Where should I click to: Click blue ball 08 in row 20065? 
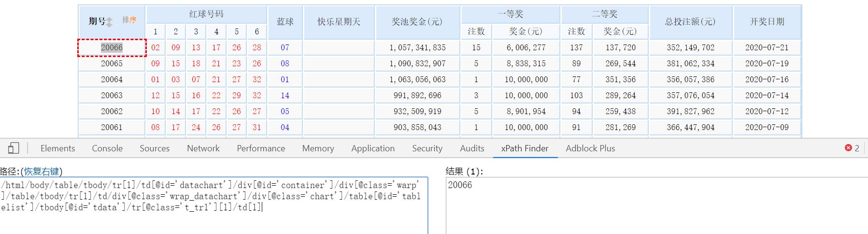tap(285, 63)
